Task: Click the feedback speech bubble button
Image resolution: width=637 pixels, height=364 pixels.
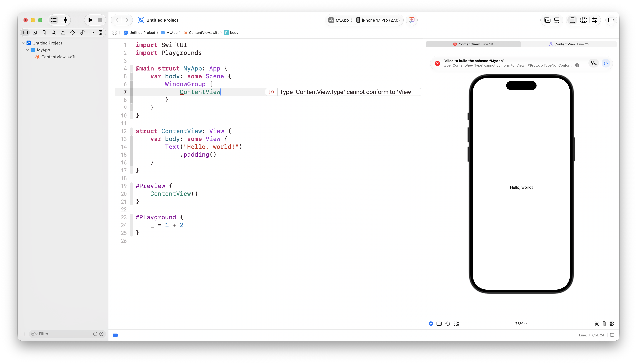Action: click(412, 20)
